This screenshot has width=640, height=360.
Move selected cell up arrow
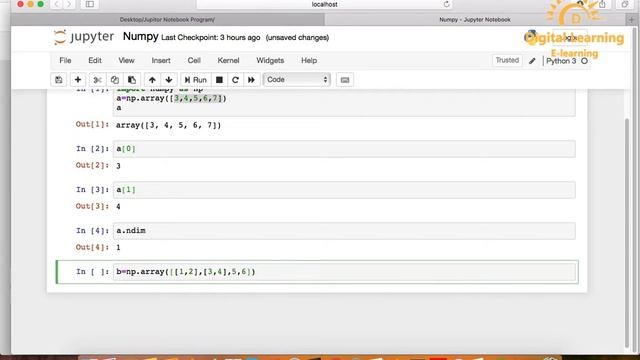click(152, 80)
